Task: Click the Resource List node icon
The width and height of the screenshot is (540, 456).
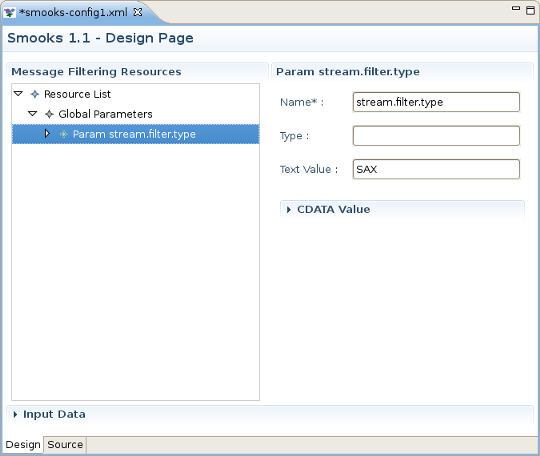Action: [x=35, y=94]
